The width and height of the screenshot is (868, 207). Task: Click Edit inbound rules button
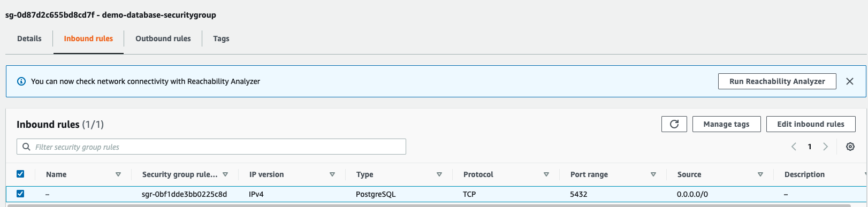click(x=811, y=124)
